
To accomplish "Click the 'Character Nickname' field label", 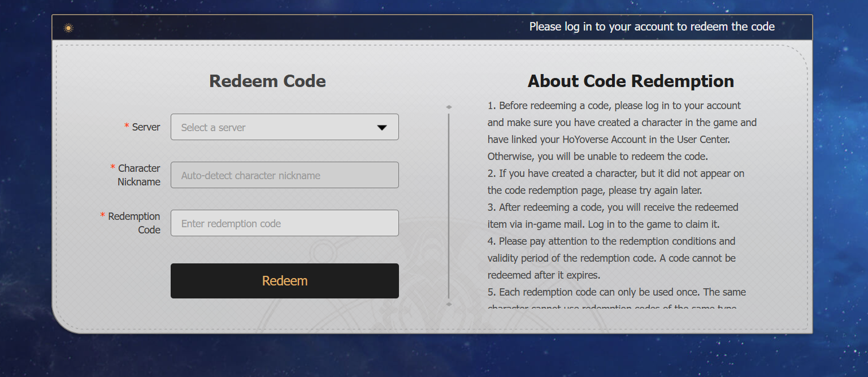I will pos(139,175).
